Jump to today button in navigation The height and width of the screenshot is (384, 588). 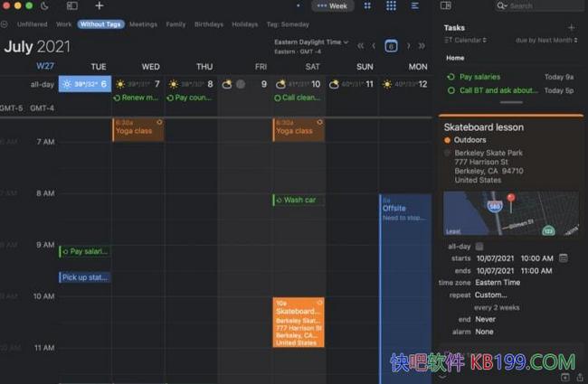[x=391, y=45]
